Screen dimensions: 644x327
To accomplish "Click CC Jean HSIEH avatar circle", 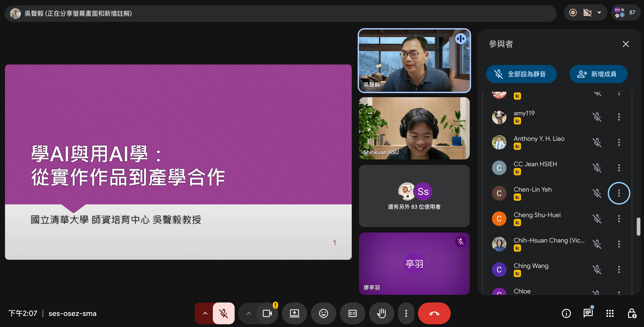I will coord(499,168).
